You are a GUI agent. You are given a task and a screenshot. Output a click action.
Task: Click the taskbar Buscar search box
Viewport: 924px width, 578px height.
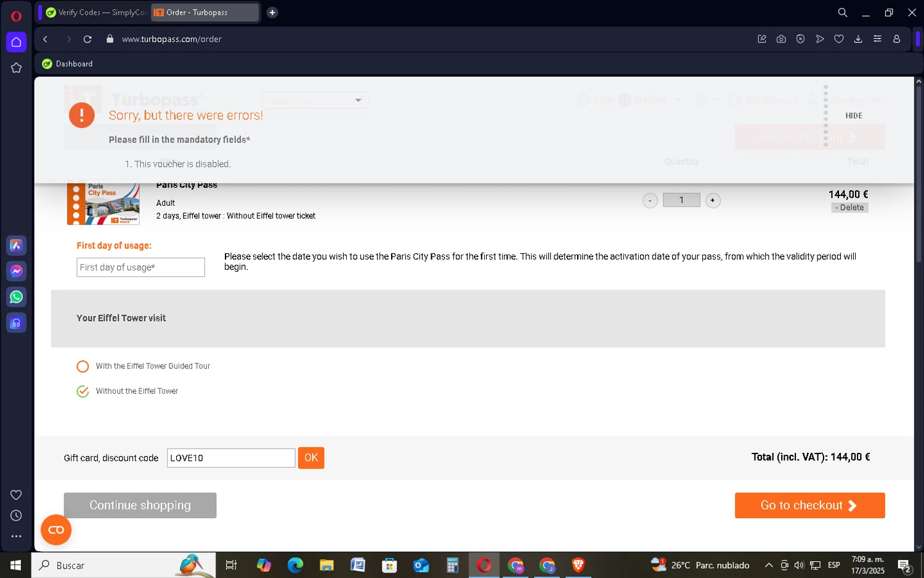tap(123, 565)
